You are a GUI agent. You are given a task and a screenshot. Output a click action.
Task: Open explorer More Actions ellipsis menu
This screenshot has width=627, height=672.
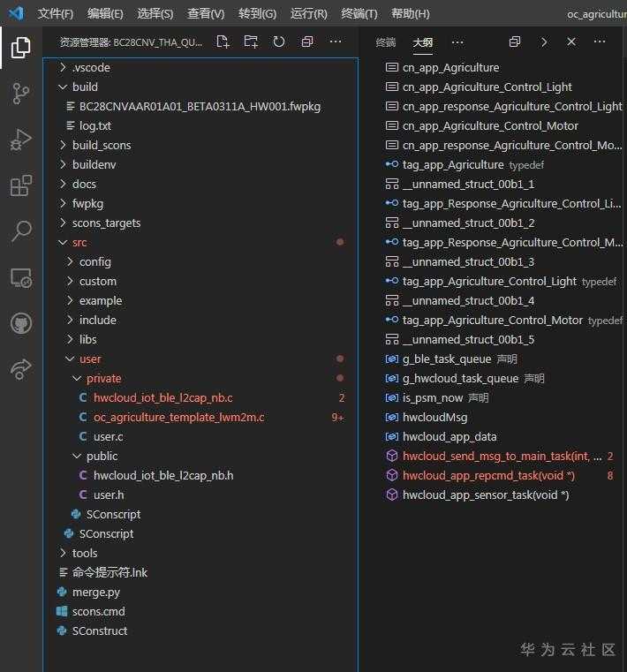click(336, 42)
